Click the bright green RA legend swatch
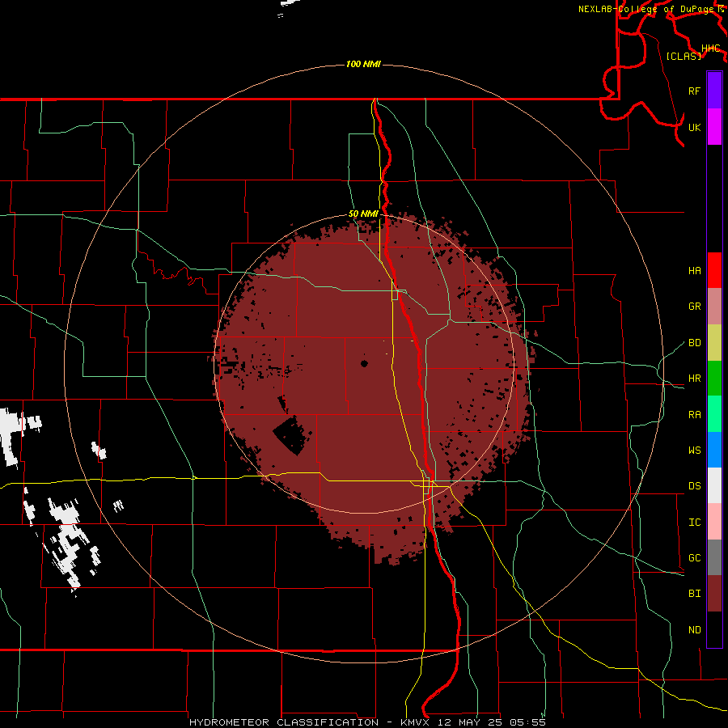Screen dimensions: 728x728 coord(714,414)
